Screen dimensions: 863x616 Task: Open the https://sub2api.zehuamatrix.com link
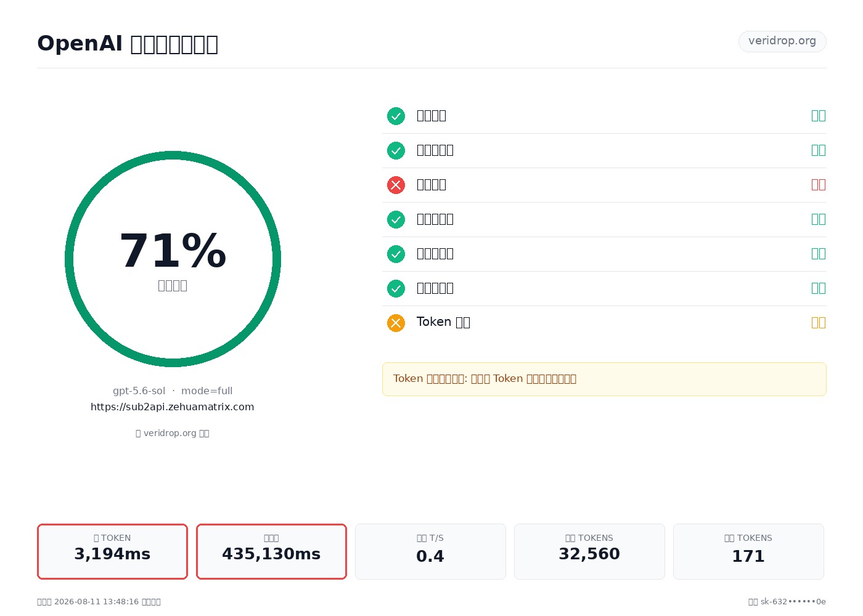[x=173, y=407]
